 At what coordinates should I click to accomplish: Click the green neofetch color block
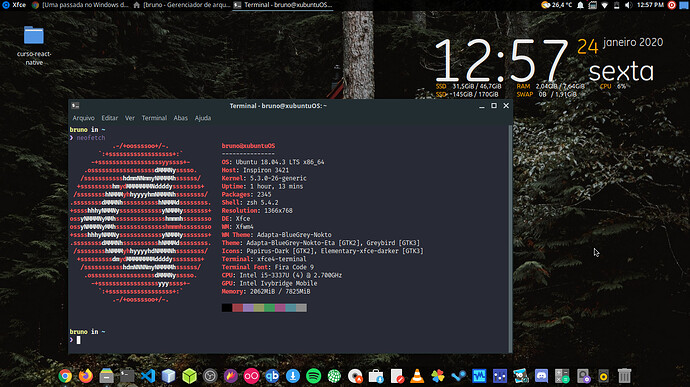click(269, 308)
